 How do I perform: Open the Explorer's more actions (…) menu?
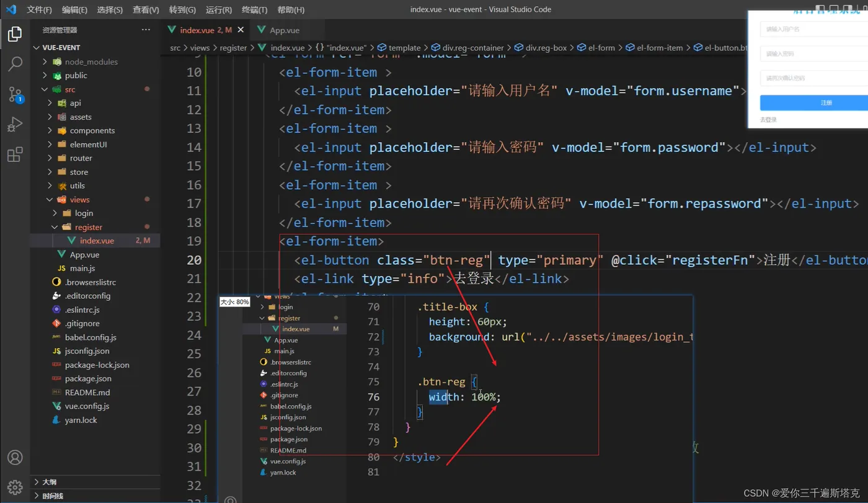pyautogui.click(x=146, y=30)
